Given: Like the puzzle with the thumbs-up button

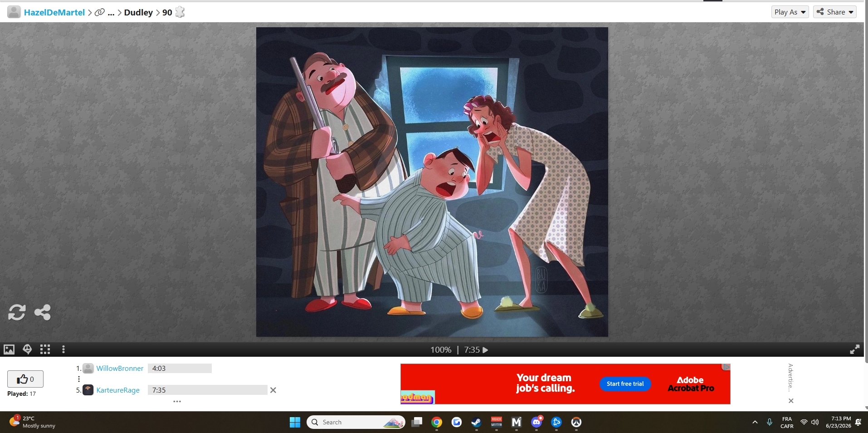Looking at the screenshot, I should (x=25, y=379).
